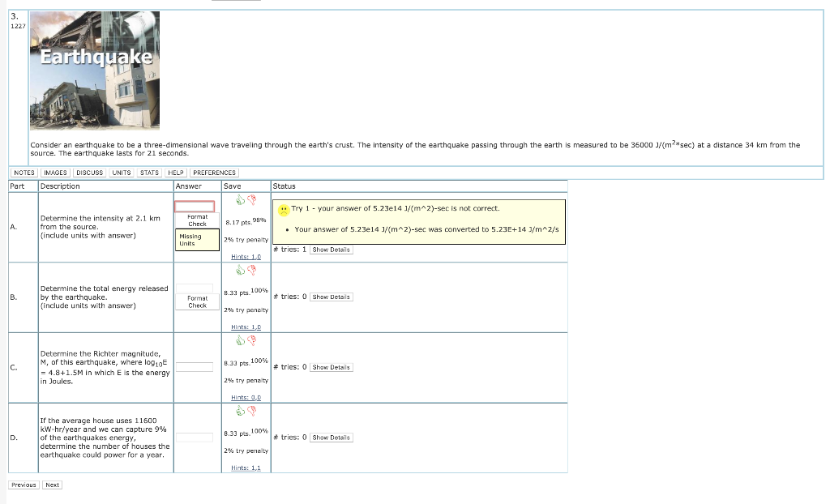The height and width of the screenshot is (504, 830).
Task: Open the NOTES tab
Action: pyautogui.click(x=24, y=173)
